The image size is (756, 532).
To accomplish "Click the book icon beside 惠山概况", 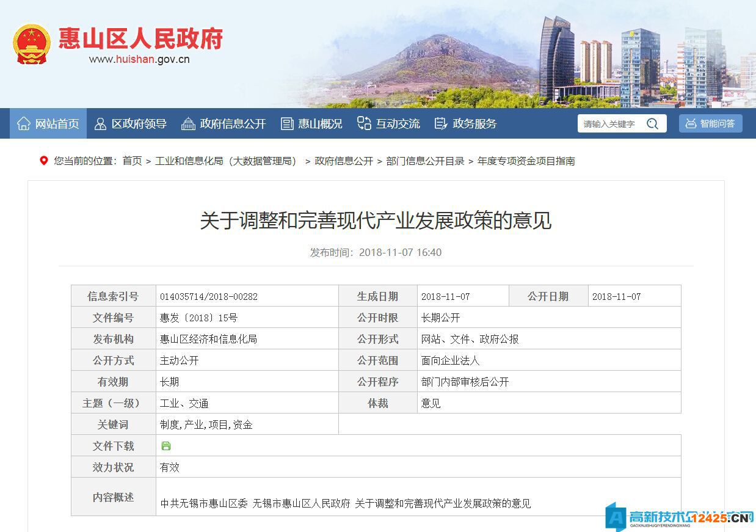I will (287, 123).
